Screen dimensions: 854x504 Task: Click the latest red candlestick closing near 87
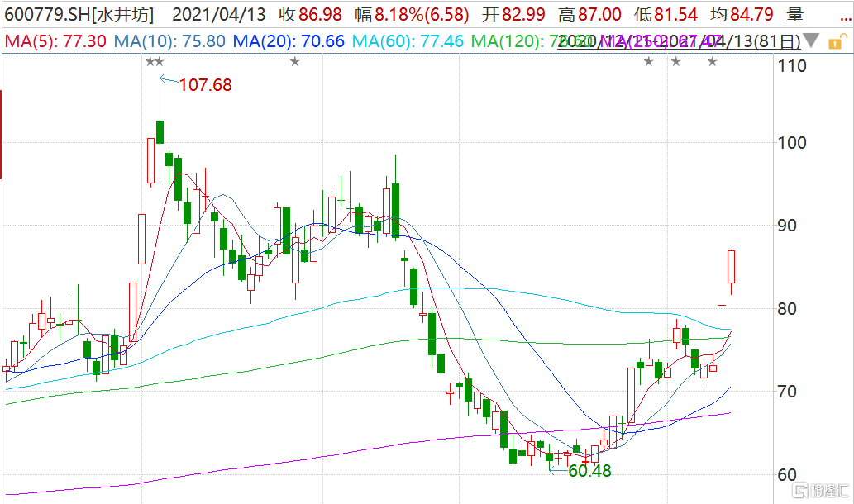[x=731, y=267]
